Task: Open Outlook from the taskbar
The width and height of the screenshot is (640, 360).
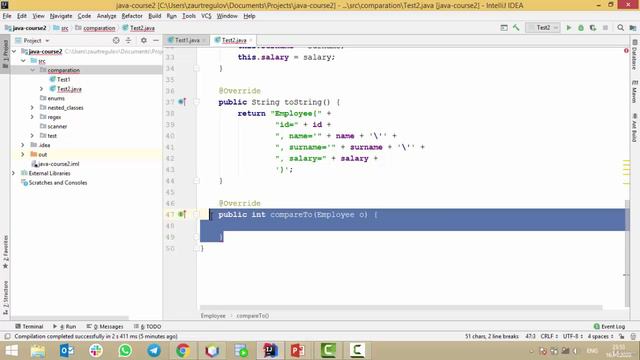Action: tap(67, 350)
